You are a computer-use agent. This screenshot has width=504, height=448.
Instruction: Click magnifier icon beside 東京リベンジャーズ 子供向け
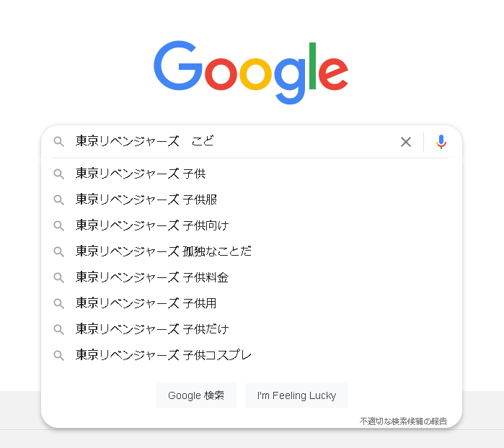pos(59,225)
